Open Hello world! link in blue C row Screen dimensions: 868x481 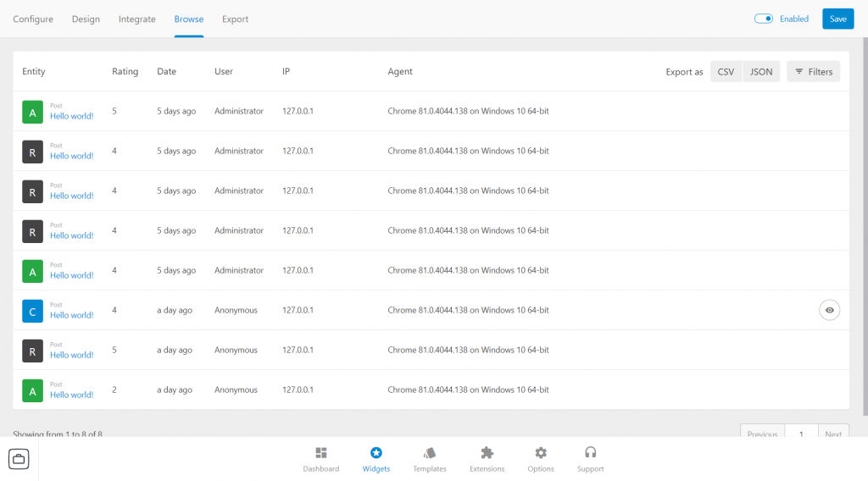(x=72, y=315)
